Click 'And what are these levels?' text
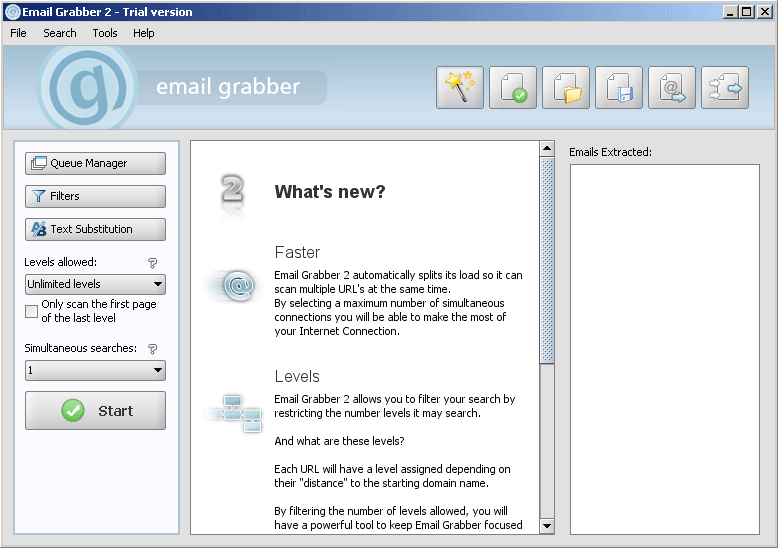The height and width of the screenshot is (548, 778). click(x=339, y=441)
